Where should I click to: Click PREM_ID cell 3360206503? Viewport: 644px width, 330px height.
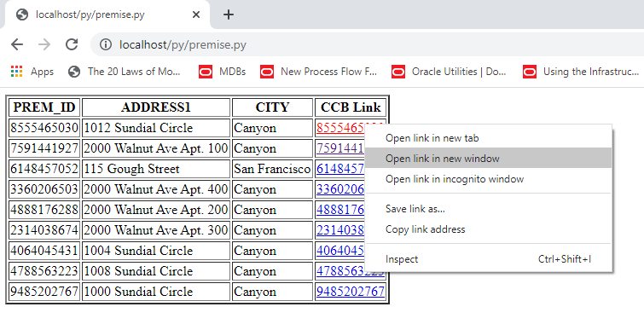[x=44, y=189]
